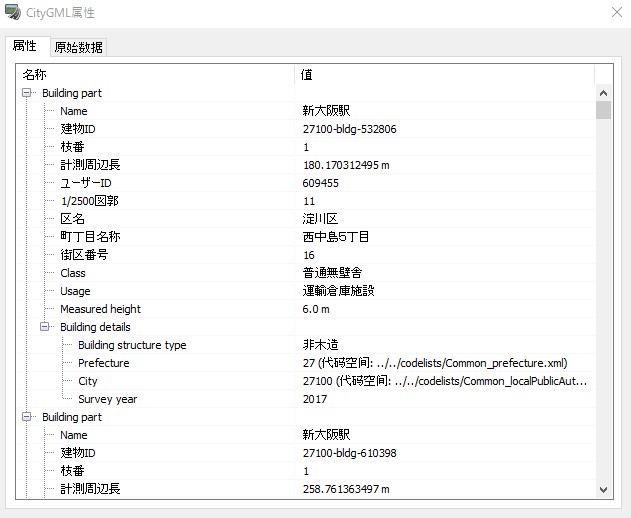Click the value 非木造
Viewport: 631px width, 518px height.
click(x=320, y=345)
